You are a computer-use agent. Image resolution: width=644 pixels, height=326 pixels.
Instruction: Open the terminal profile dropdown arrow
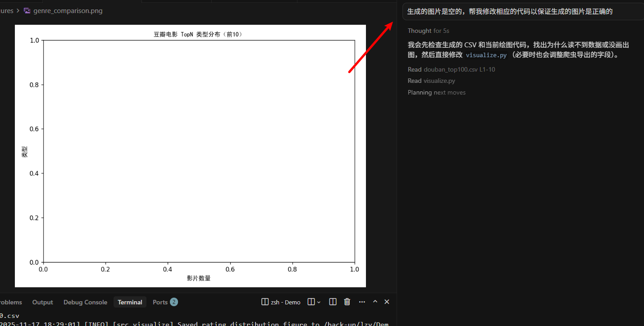[x=318, y=302]
